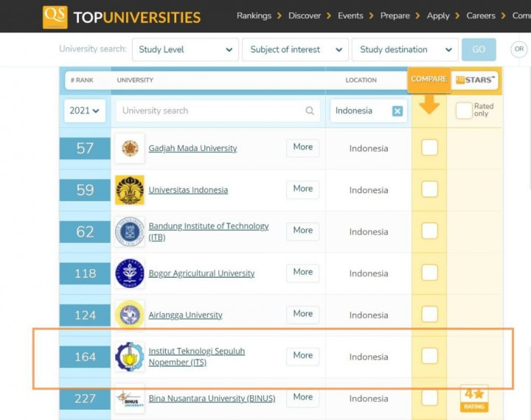Open the Universitas Indonesia link
This screenshot has height=420, width=531.
[188, 190]
